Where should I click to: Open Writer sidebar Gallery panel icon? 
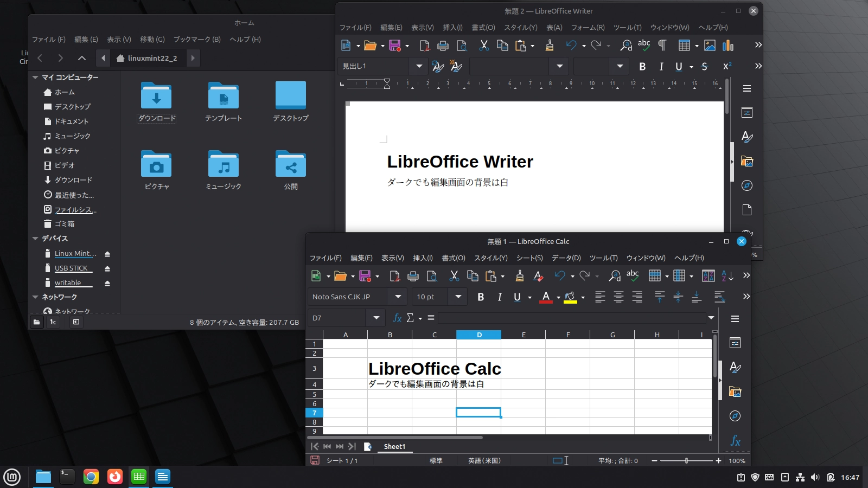pos(747,161)
